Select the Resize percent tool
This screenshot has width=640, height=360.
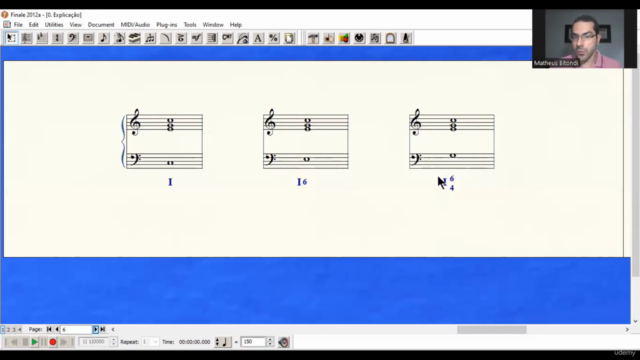point(273,38)
